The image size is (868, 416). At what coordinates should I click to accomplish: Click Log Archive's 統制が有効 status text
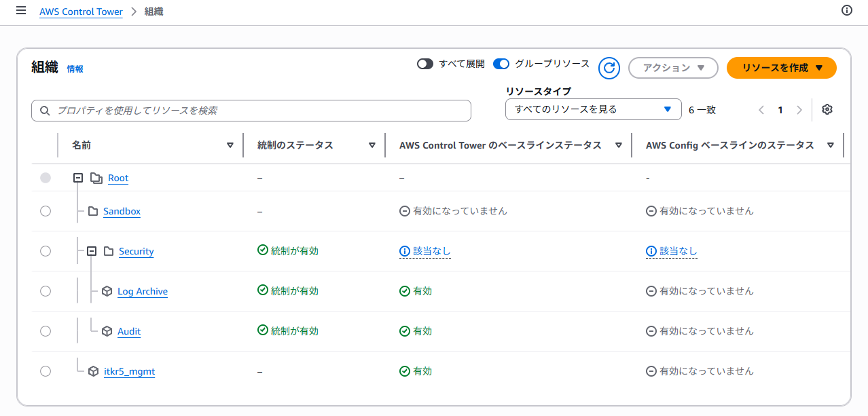point(295,290)
